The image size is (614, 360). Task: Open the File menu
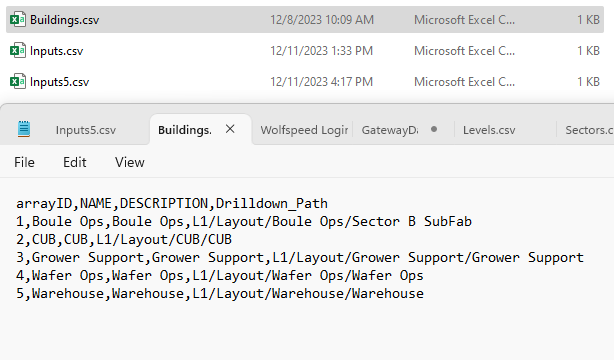coord(24,162)
